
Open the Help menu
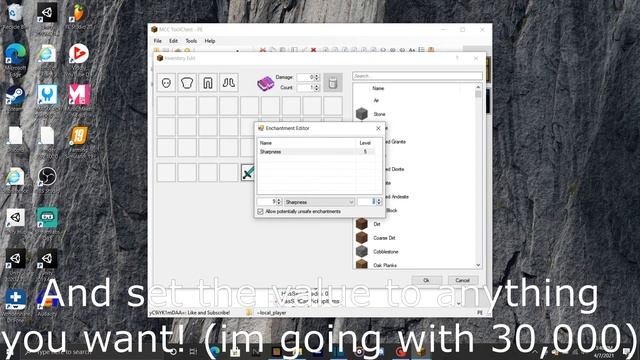coord(210,41)
